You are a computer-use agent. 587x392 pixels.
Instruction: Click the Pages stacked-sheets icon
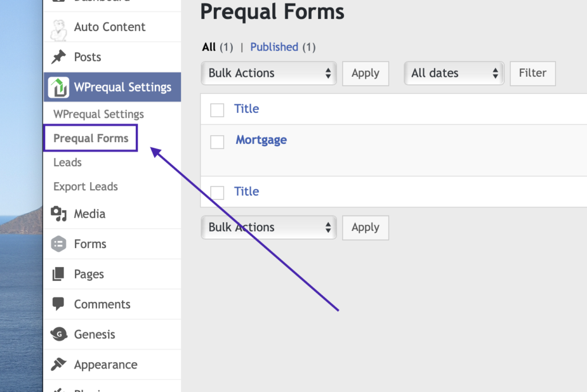(x=58, y=274)
